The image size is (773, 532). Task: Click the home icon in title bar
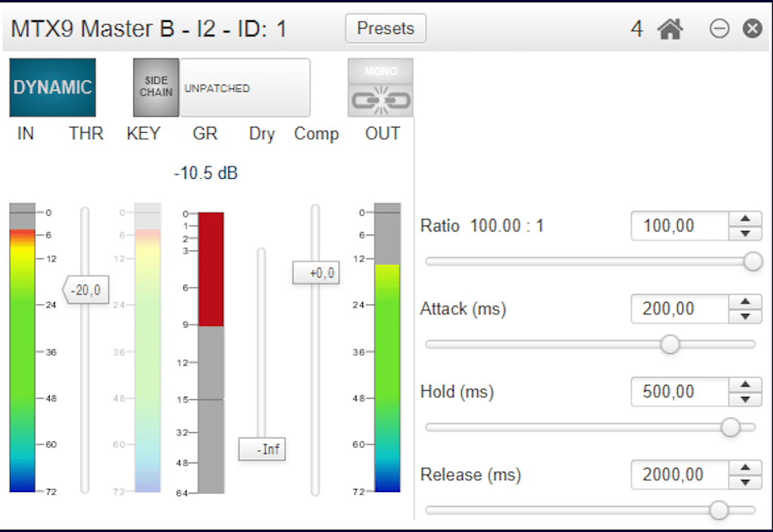pos(670,29)
